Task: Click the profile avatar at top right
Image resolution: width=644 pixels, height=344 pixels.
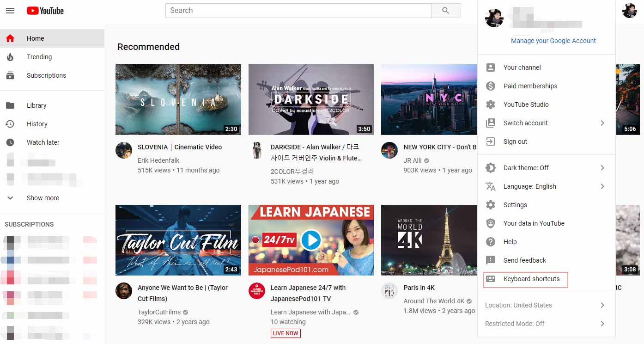Action: click(629, 11)
